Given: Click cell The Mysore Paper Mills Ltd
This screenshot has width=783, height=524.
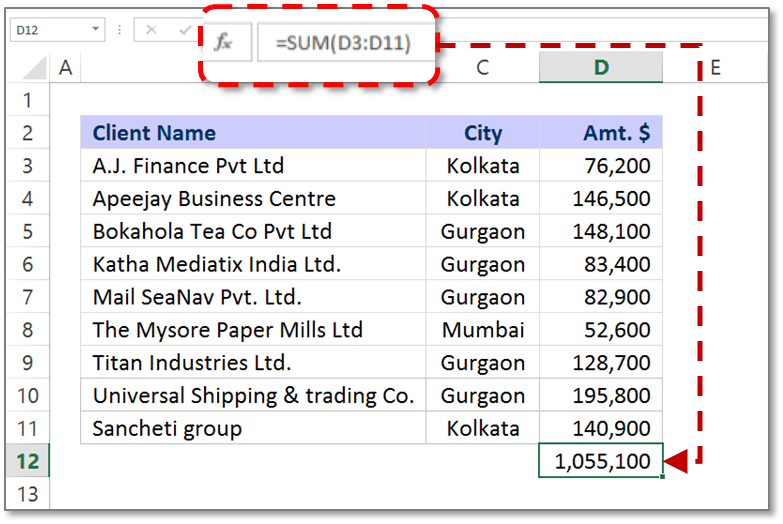Looking at the screenshot, I should click(x=253, y=330).
